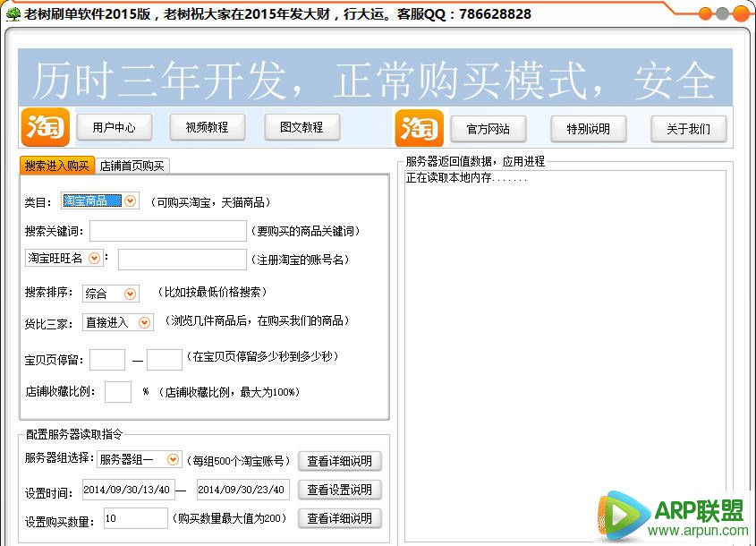This screenshot has height=546, width=756.
Task: Expand the 类目 淘宝商品 dropdown
Action: pyautogui.click(x=131, y=201)
